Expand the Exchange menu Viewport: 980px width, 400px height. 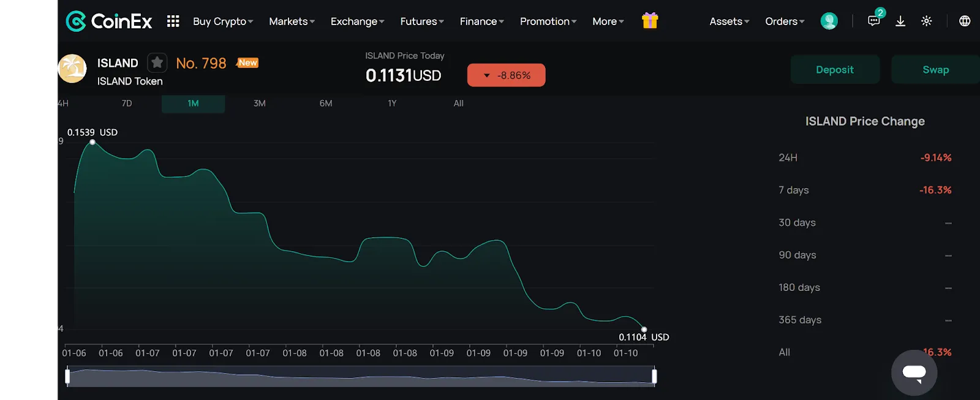[x=357, y=21]
